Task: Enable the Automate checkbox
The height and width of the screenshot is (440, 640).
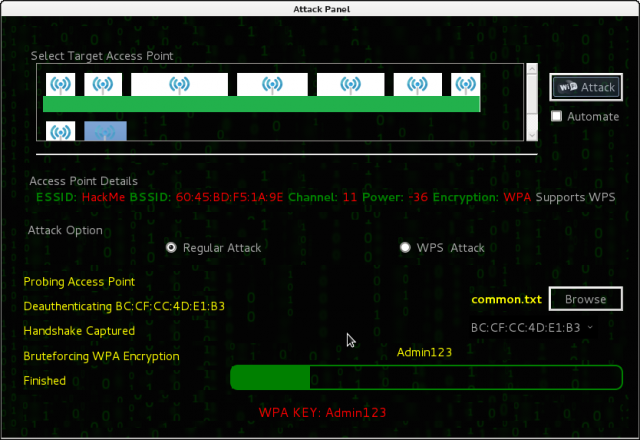Action: click(557, 117)
